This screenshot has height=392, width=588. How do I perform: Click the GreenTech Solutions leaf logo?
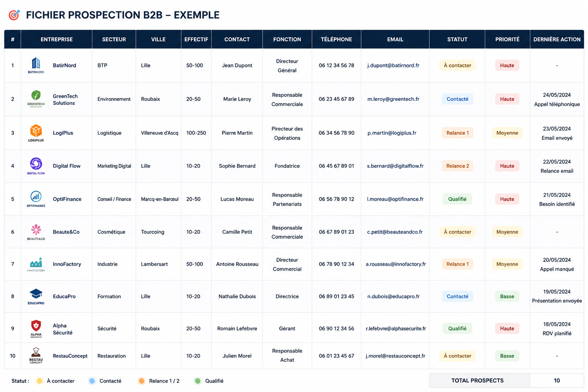tap(36, 99)
